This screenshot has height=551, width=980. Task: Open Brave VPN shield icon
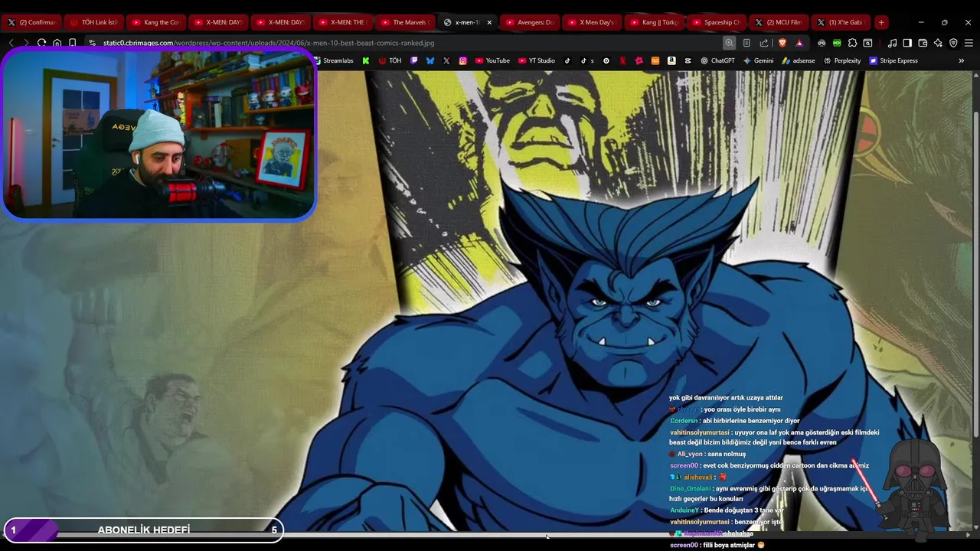point(953,43)
